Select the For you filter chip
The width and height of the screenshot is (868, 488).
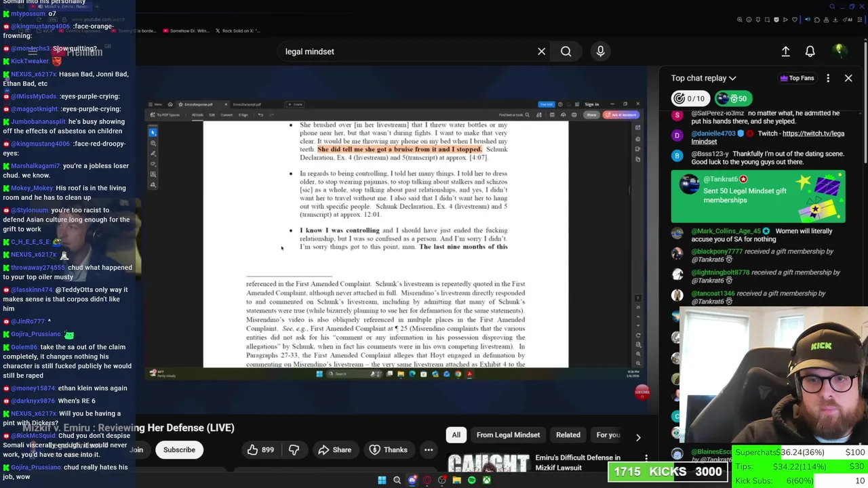click(x=608, y=435)
